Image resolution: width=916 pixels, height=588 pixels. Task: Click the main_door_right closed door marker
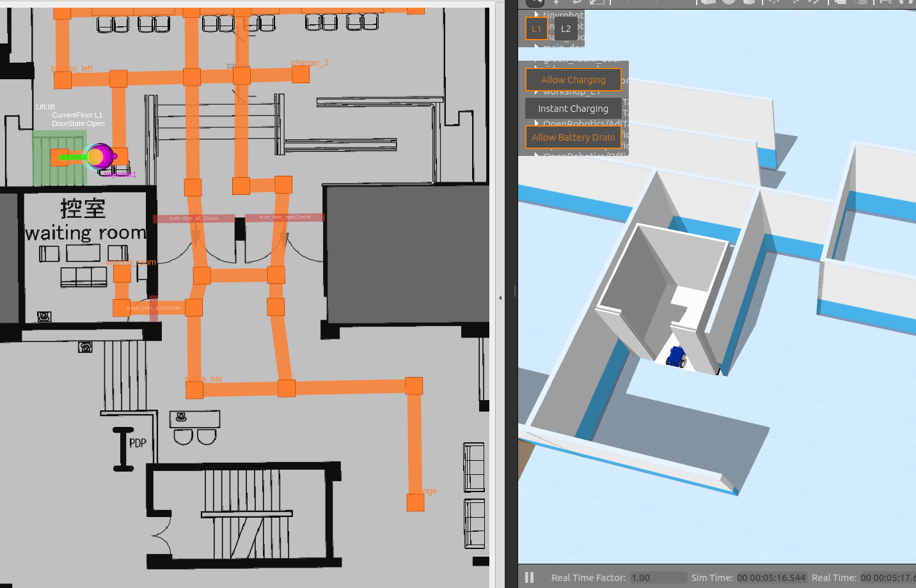(x=285, y=217)
